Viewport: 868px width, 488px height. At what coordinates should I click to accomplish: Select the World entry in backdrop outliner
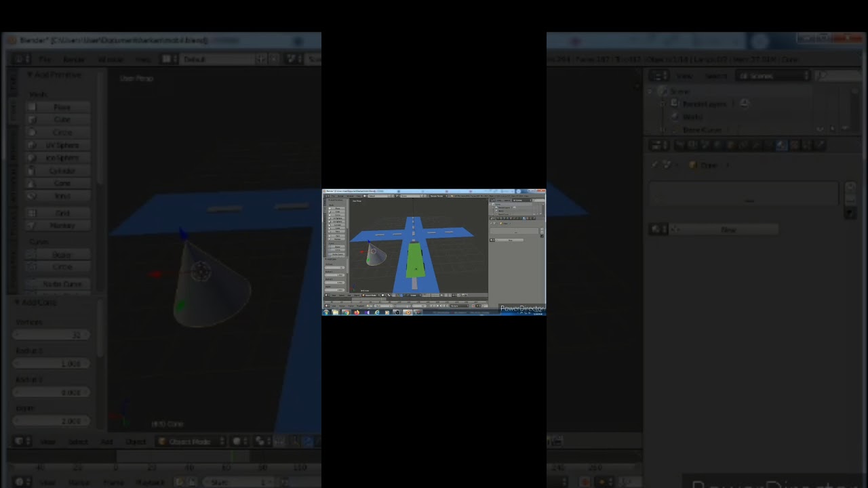692,117
